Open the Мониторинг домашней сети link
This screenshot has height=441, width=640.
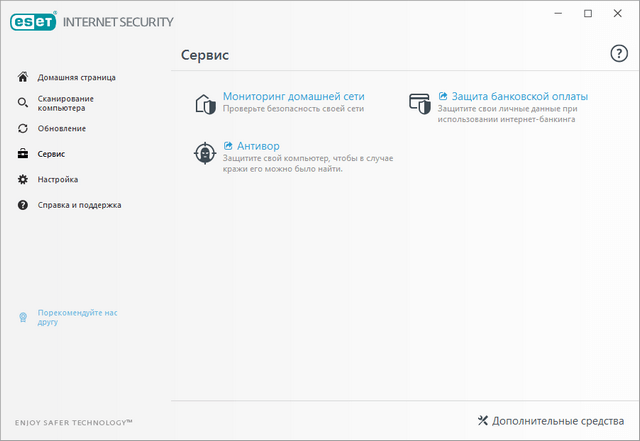click(293, 96)
